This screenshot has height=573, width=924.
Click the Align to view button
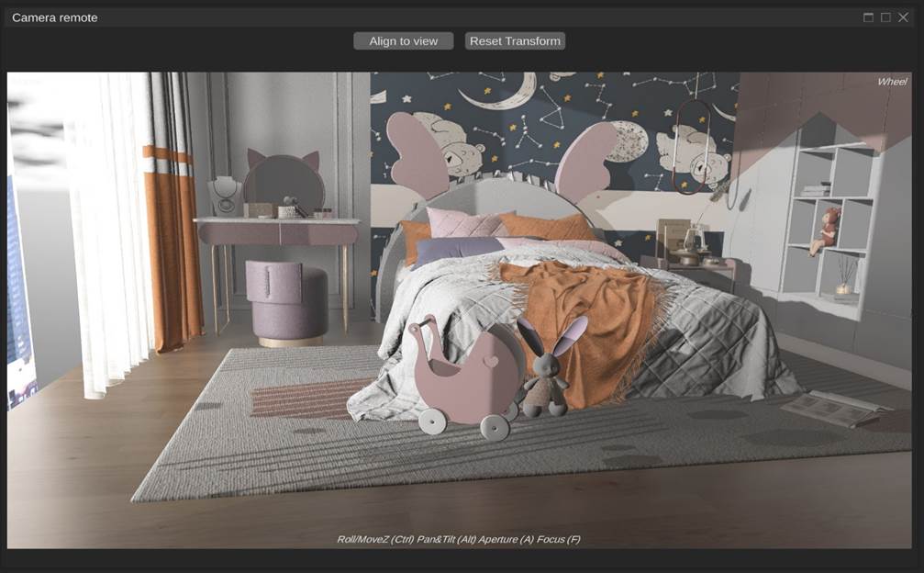pos(403,41)
